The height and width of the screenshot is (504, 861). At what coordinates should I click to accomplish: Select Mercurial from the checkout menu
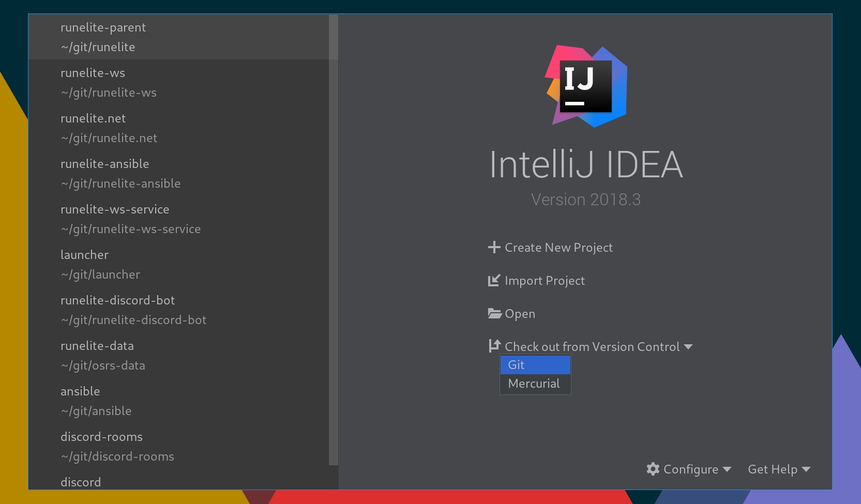(535, 384)
